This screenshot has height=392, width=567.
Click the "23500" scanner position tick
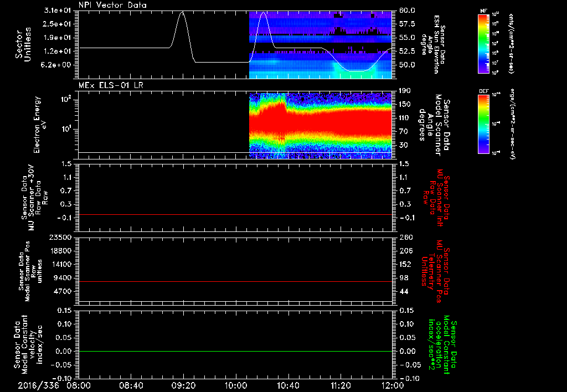60,238
